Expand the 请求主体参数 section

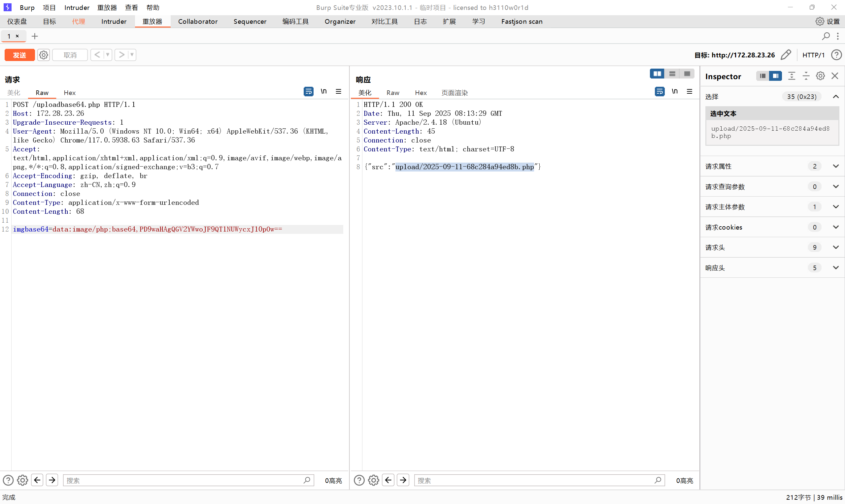coord(835,207)
